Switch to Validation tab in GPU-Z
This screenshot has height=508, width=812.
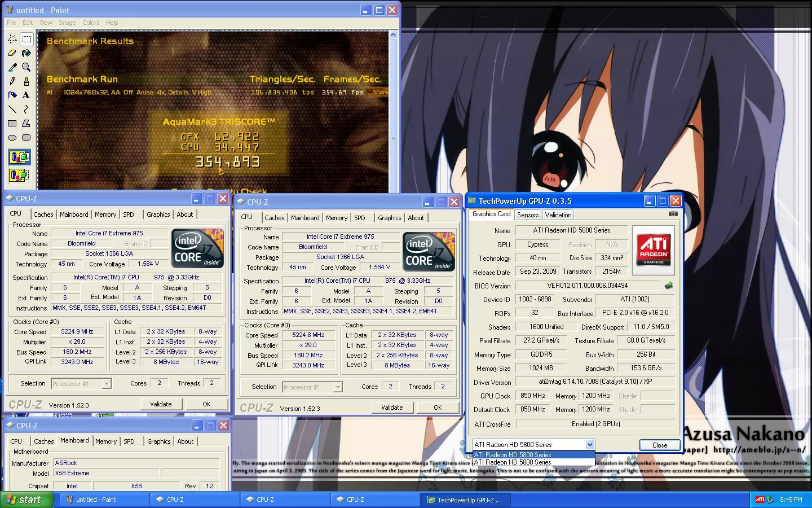tap(558, 215)
